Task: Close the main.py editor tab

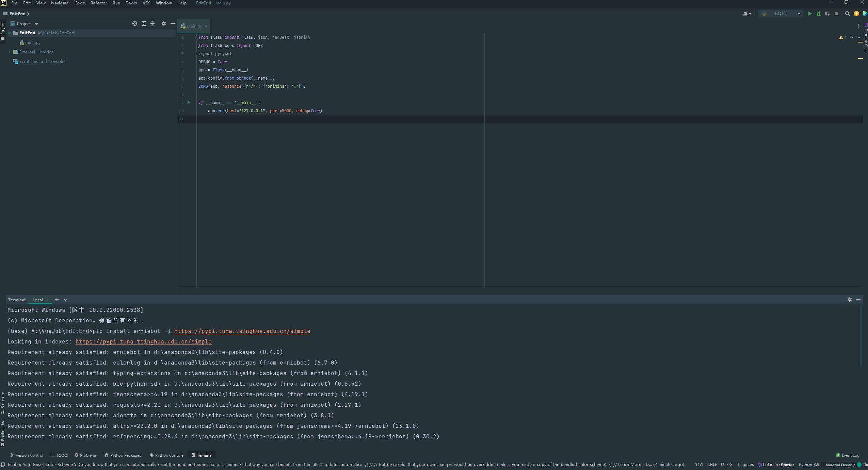Action: 206,26
